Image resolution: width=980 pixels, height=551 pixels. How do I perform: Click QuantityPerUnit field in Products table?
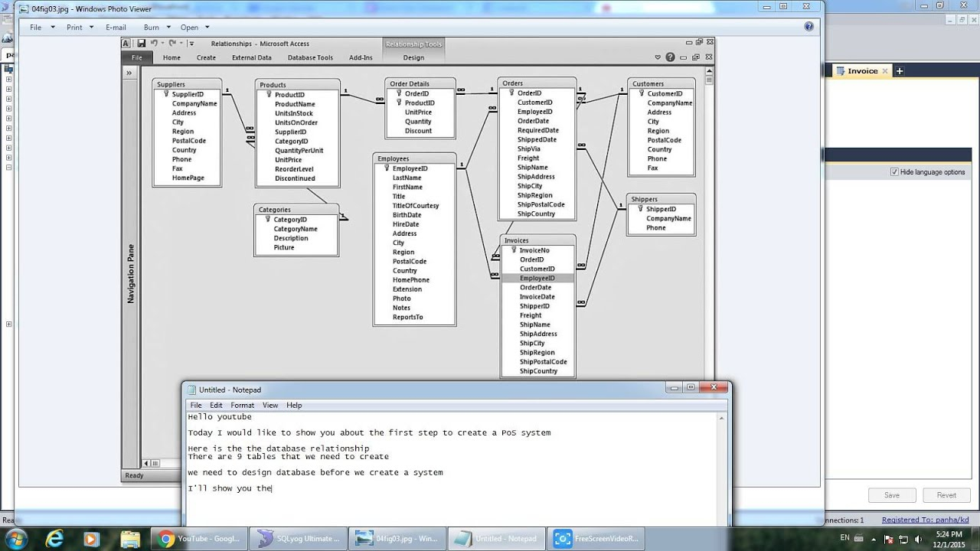299,151
